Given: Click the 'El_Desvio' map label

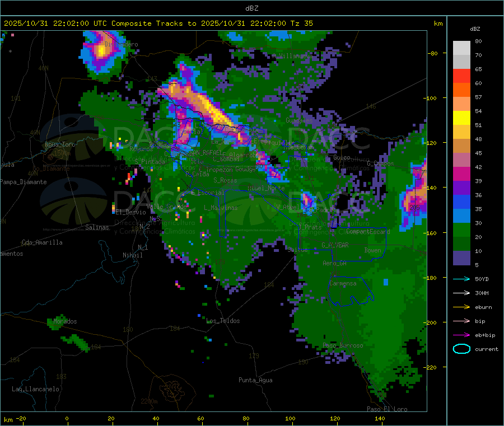Looking at the screenshot, I should point(130,212).
